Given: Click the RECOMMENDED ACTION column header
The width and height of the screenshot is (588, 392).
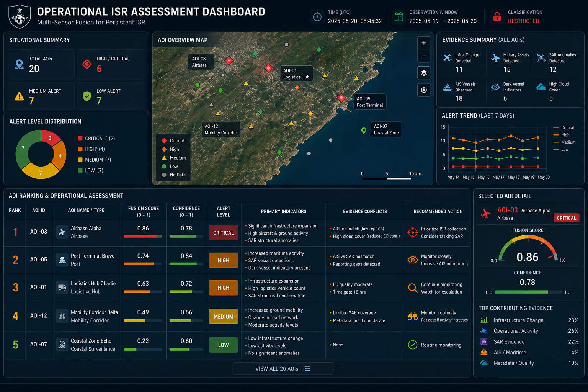Looking at the screenshot, I should [x=438, y=211].
